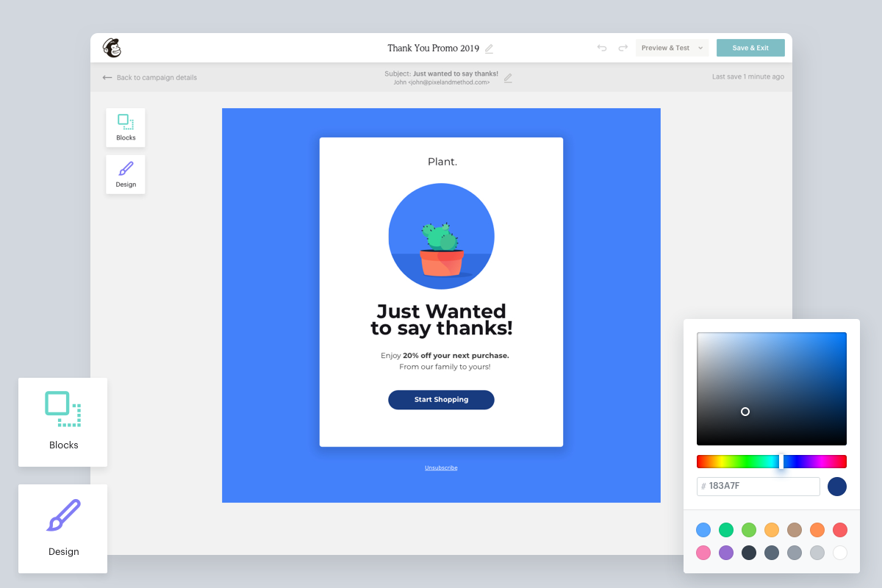Select the large Blocks panel
The height and width of the screenshot is (588, 882).
pos(62,422)
